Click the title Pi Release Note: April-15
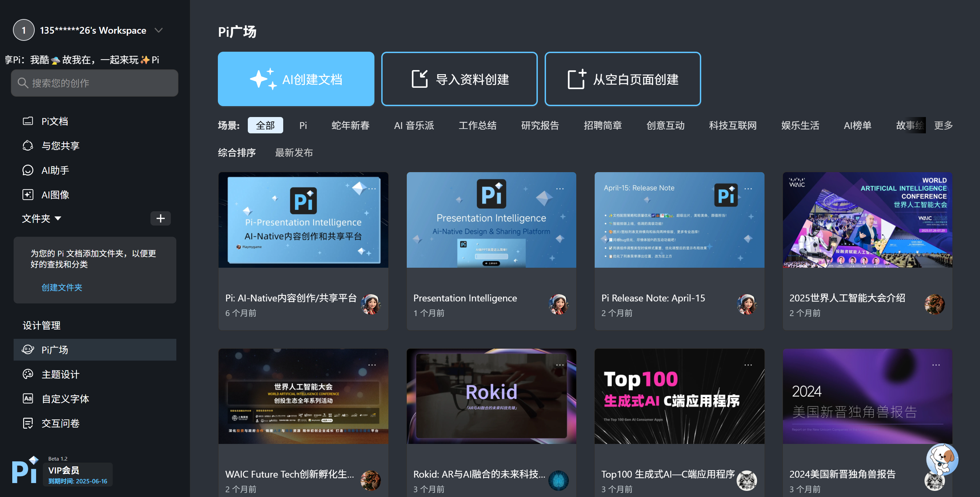Screen dimensions: 980x497 pyautogui.click(x=653, y=298)
